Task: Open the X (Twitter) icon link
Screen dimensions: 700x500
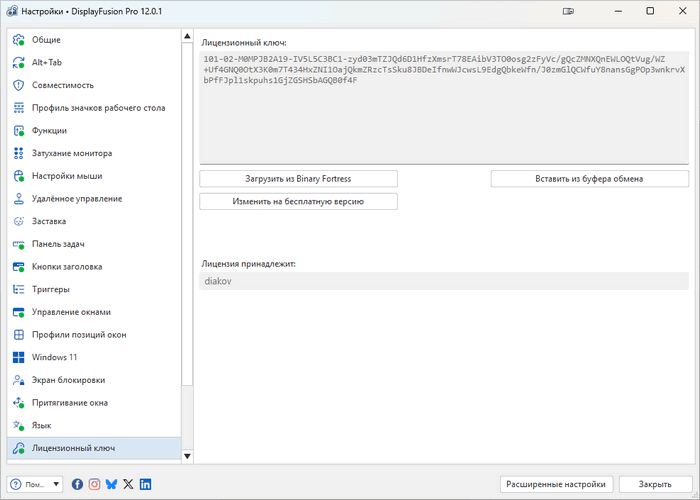Action: (128, 484)
